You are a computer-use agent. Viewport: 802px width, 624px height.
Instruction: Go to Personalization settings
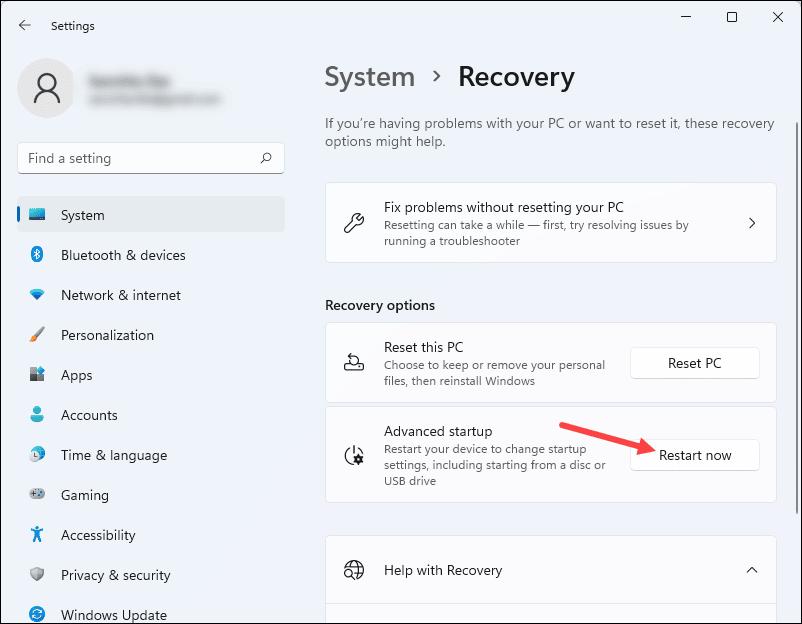coord(107,335)
